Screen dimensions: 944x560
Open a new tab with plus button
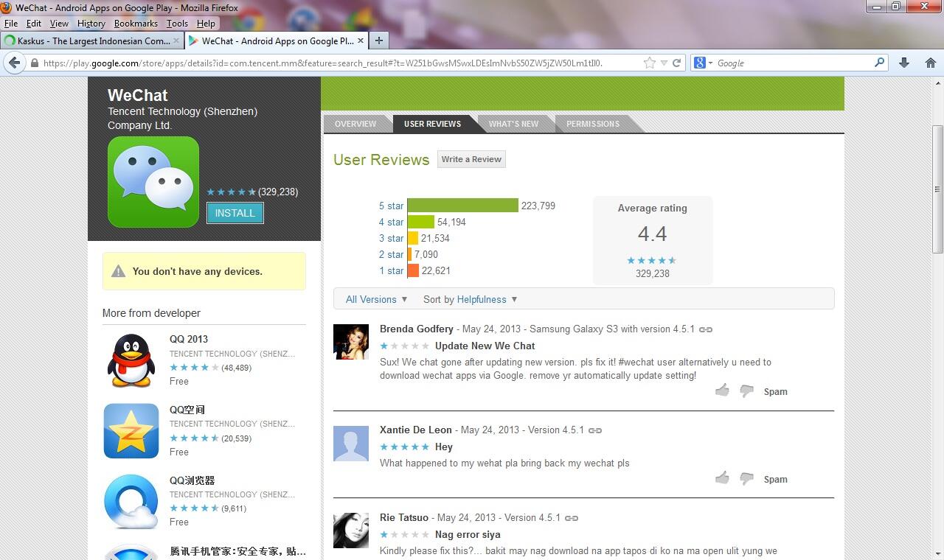click(378, 41)
